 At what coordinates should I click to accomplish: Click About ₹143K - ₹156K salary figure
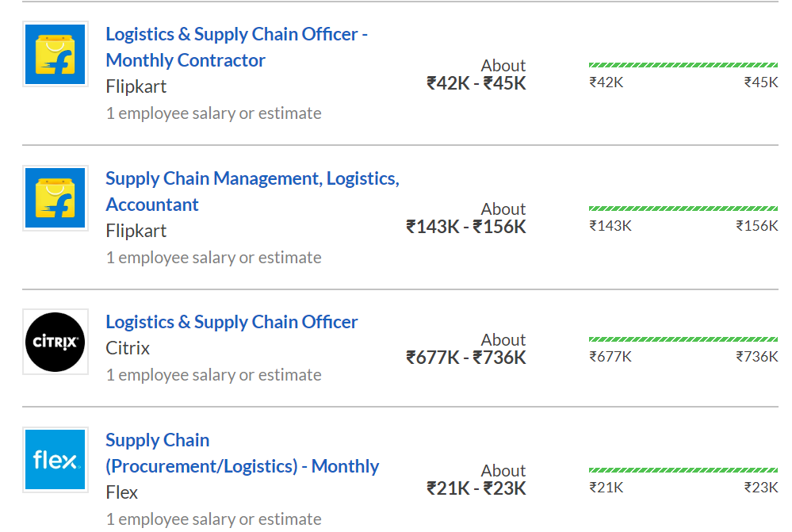465,218
